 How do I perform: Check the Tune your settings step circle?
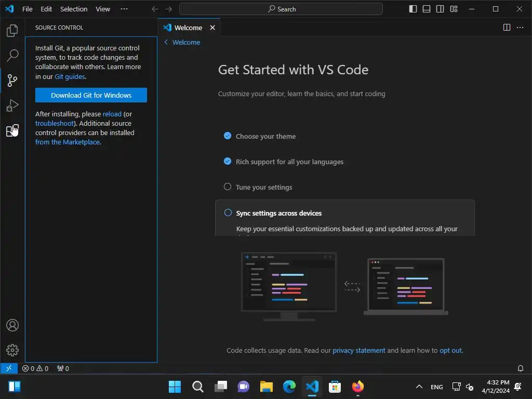(228, 187)
